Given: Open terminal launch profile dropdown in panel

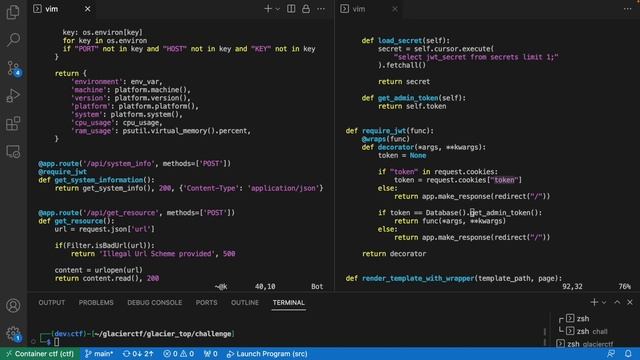Looking at the screenshot, I should pyautogui.click(x=604, y=302).
